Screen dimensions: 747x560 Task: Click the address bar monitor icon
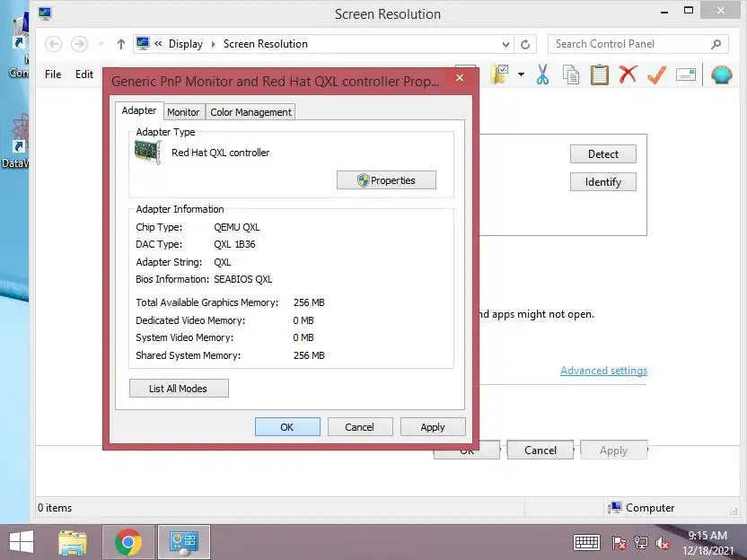[x=143, y=44]
